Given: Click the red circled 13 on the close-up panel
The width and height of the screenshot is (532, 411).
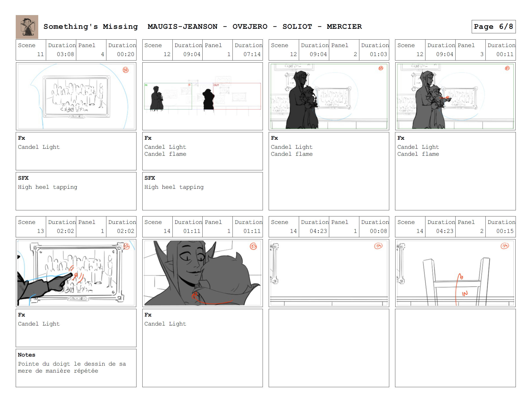Looking at the screenshot, I should [x=253, y=246].
